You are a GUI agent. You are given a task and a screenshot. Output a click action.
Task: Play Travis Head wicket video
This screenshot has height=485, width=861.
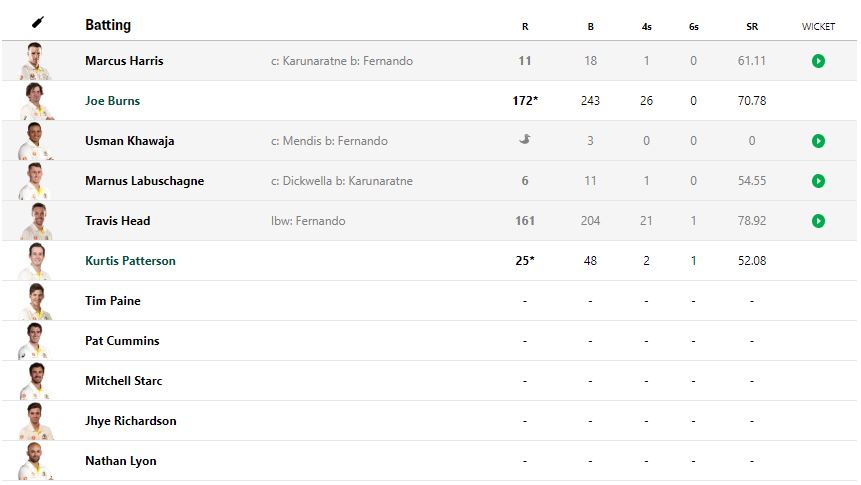click(x=818, y=221)
